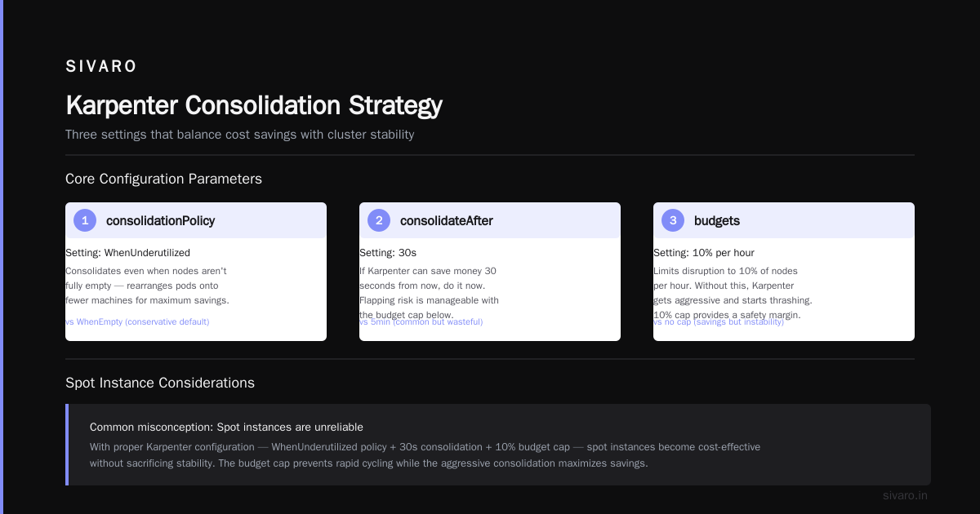Click the subtitle about three settings

click(x=240, y=135)
